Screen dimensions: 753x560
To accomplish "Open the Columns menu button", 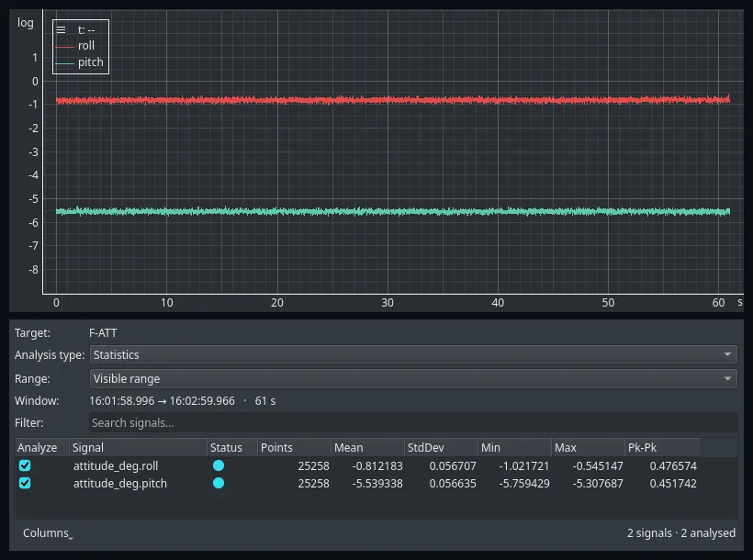I will pos(47,533).
